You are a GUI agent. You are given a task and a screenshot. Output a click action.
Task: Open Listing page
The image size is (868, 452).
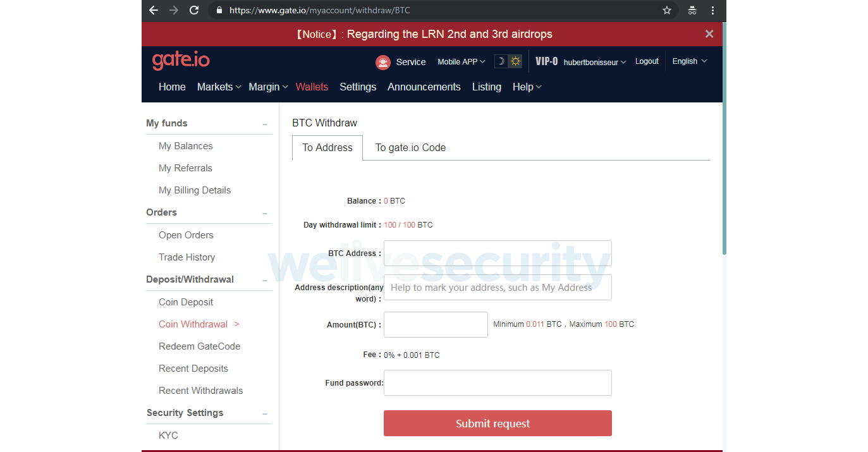(x=487, y=87)
